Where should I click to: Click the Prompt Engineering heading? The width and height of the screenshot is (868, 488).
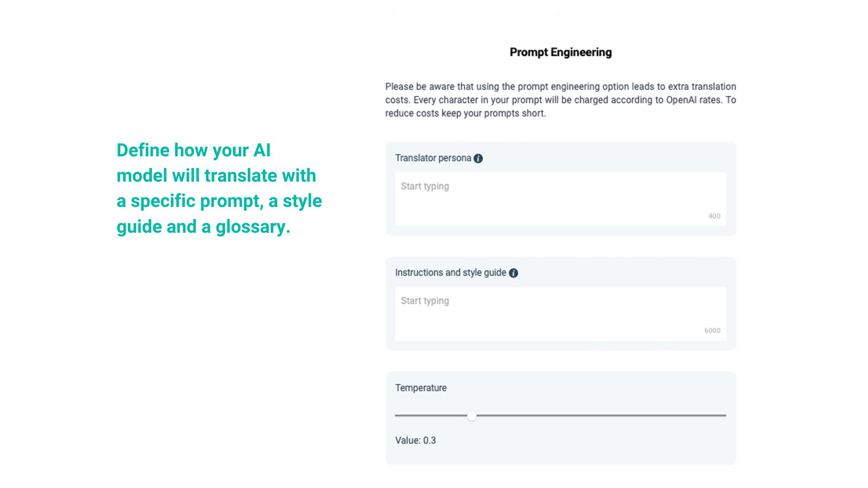click(x=561, y=52)
